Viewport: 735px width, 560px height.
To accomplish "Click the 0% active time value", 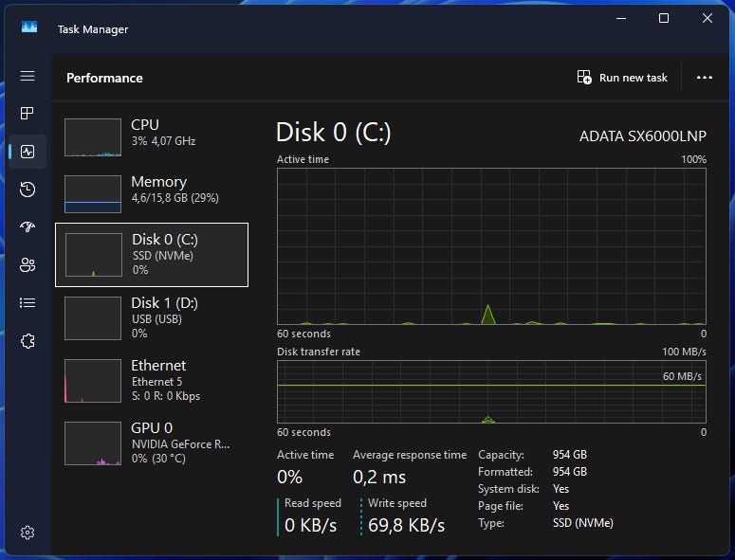I will (289, 478).
